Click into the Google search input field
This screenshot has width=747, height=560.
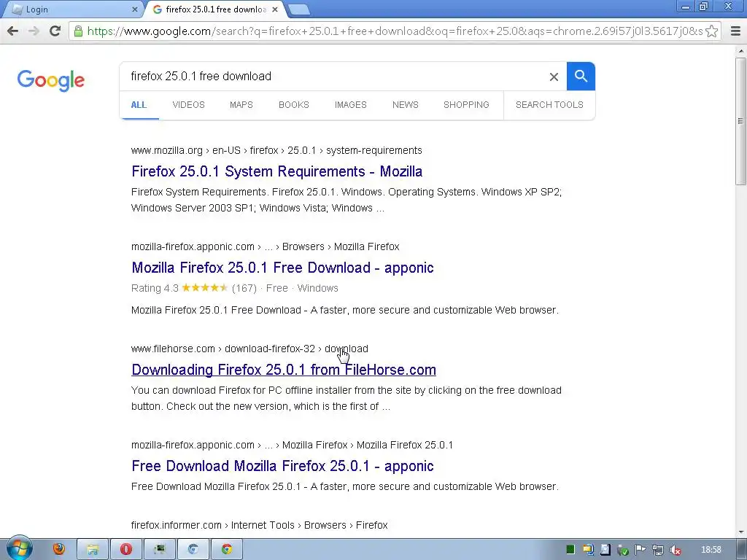[x=333, y=76]
